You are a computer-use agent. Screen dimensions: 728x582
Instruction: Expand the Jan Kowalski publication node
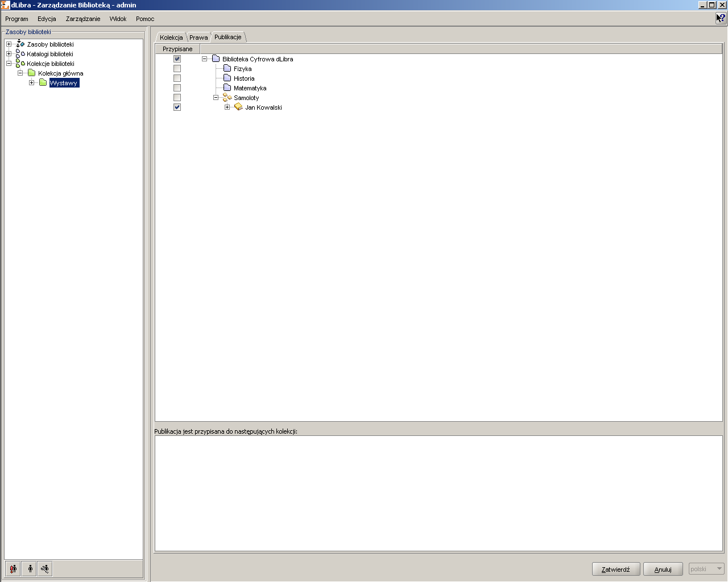227,107
